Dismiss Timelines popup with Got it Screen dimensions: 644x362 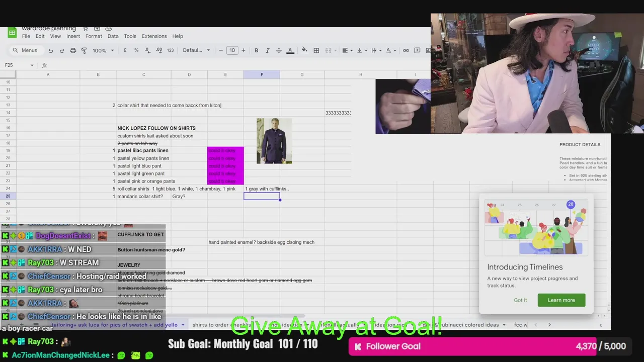(520, 300)
